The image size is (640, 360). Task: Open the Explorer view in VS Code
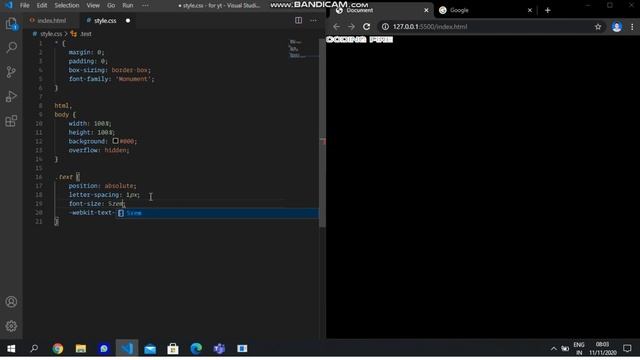[x=11, y=24]
